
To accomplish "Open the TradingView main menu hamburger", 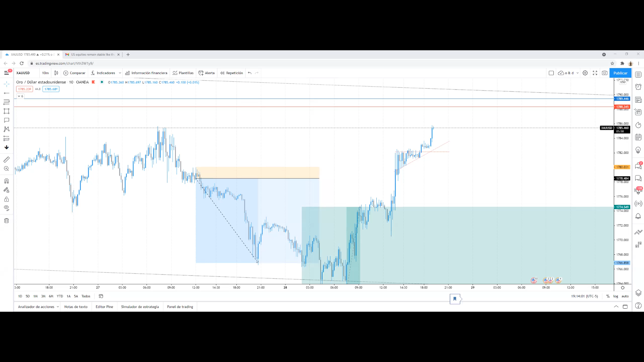I will (6, 73).
